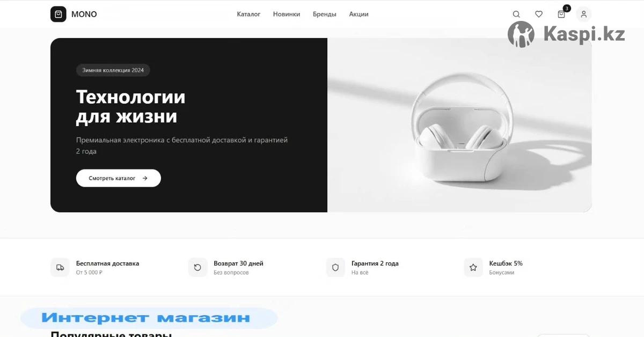Open the user profile icon
644x337 pixels.
coord(584,14)
